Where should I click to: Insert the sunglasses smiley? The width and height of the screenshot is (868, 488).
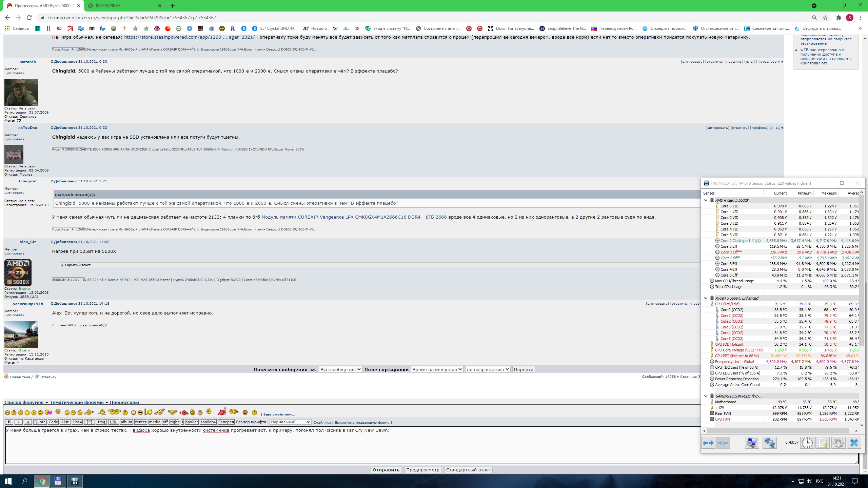click(x=140, y=413)
